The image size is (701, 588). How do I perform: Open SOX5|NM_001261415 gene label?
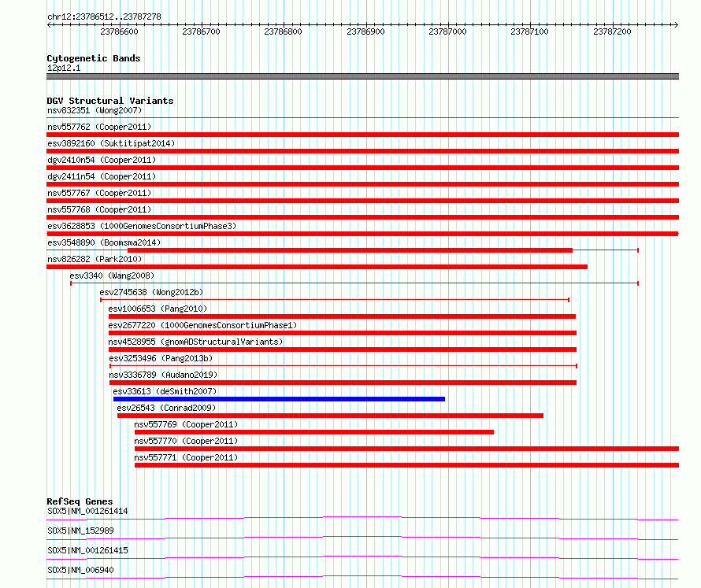coord(87,550)
